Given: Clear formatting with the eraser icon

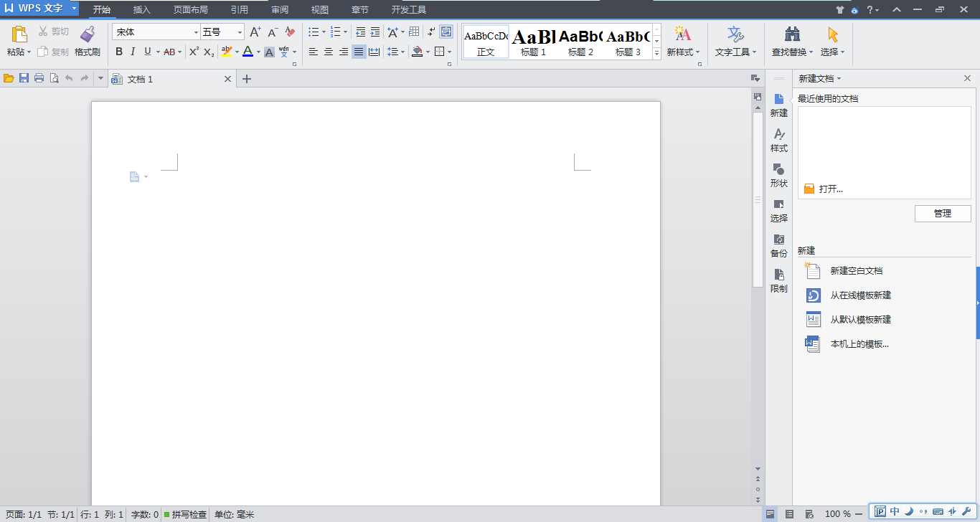Looking at the screenshot, I should pos(290,32).
